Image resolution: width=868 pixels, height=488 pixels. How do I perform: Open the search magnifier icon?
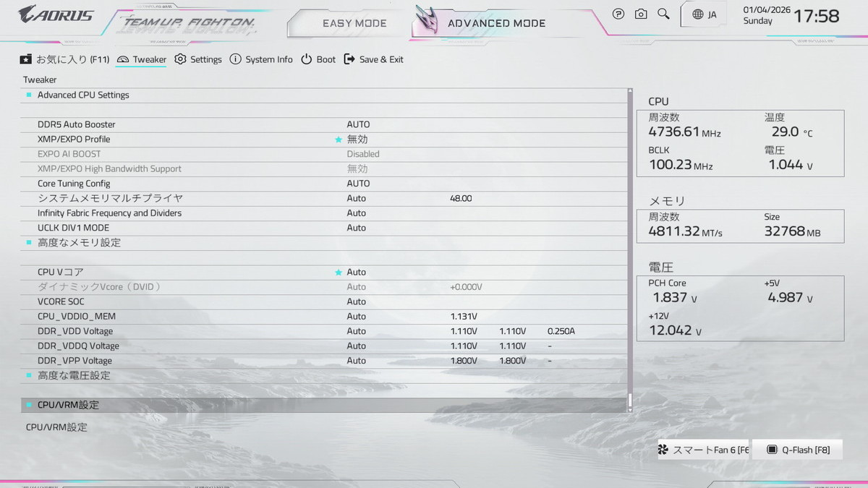(663, 14)
